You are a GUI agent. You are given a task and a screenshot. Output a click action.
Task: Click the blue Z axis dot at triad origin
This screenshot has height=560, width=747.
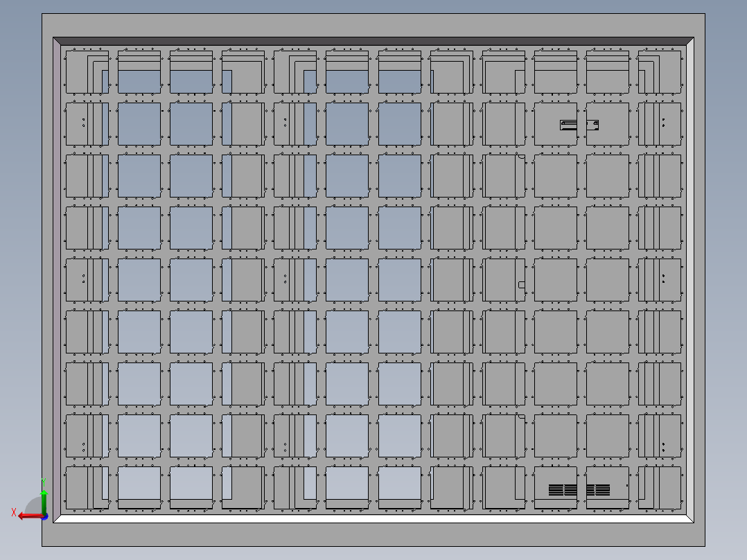click(45, 516)
